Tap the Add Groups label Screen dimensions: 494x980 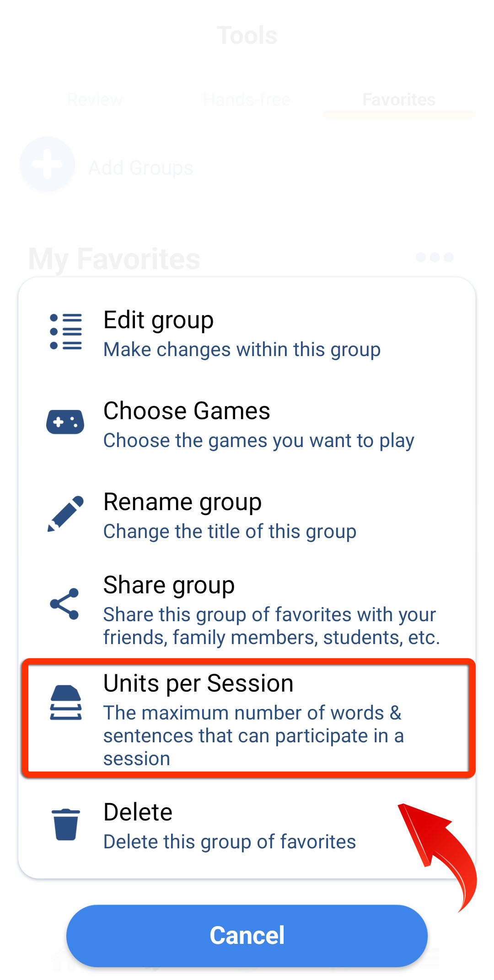click(141, 168)
